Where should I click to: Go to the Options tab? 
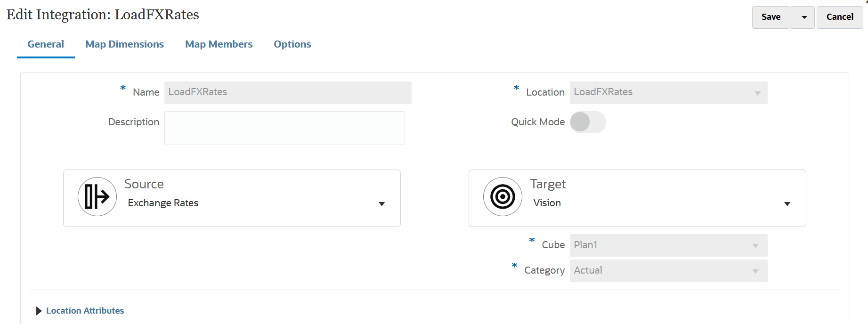pos(292,44)
